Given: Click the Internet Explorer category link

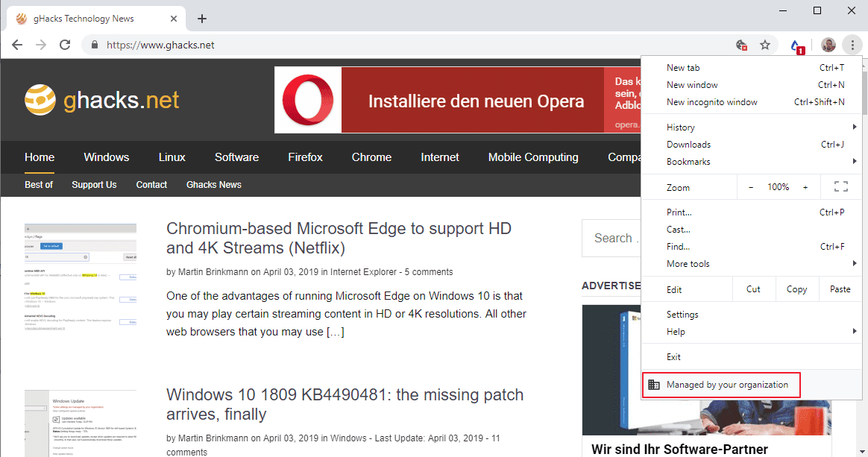Looking at the screenshot, I should point(364,272).
